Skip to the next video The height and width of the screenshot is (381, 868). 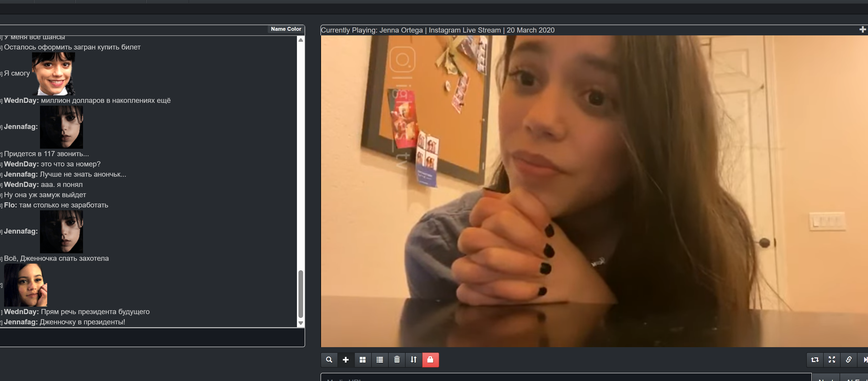(x=864, y=360)
